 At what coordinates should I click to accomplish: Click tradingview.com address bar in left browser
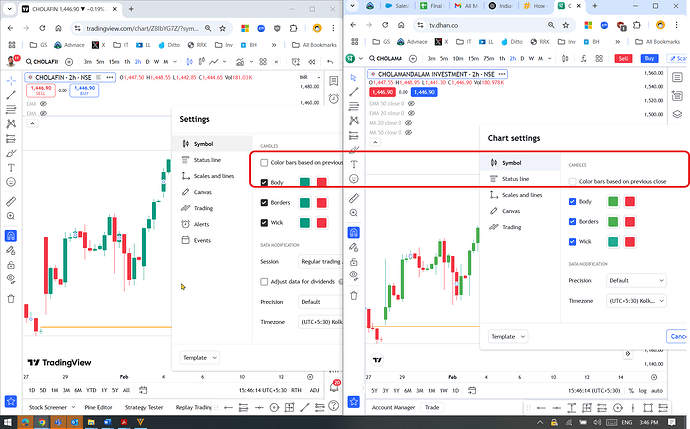tap(142, 28)
